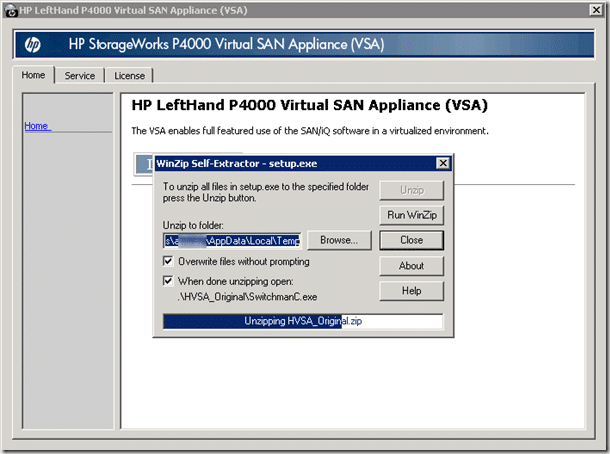610x454 pixels.
Task: Open Help in the WinZip Self-Extractor
Action: pyautogui.click(x=412, y=291)
